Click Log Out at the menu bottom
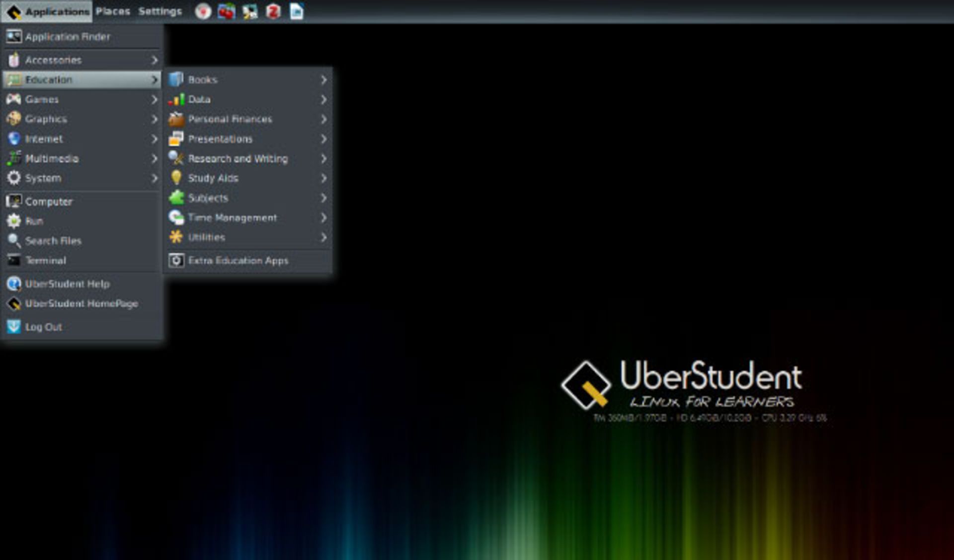Image resolution: width=954 pixels, height=560 pixels. coord(44,327)
